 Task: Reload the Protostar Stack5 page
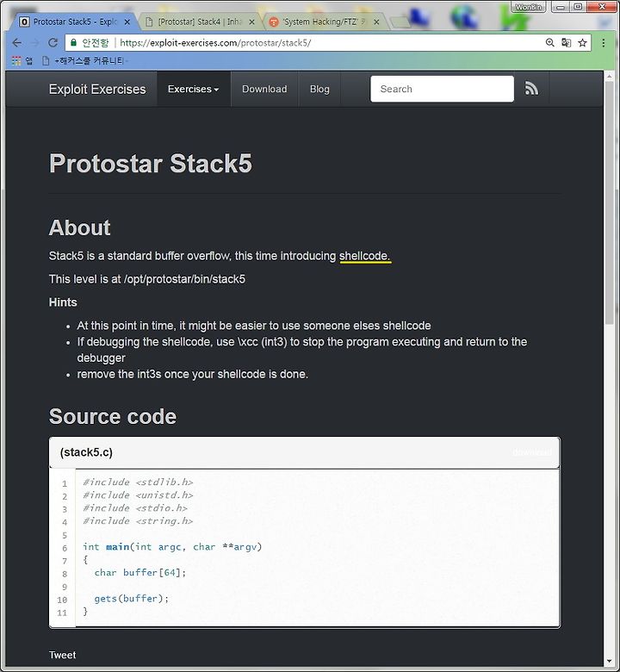(53, 43)
